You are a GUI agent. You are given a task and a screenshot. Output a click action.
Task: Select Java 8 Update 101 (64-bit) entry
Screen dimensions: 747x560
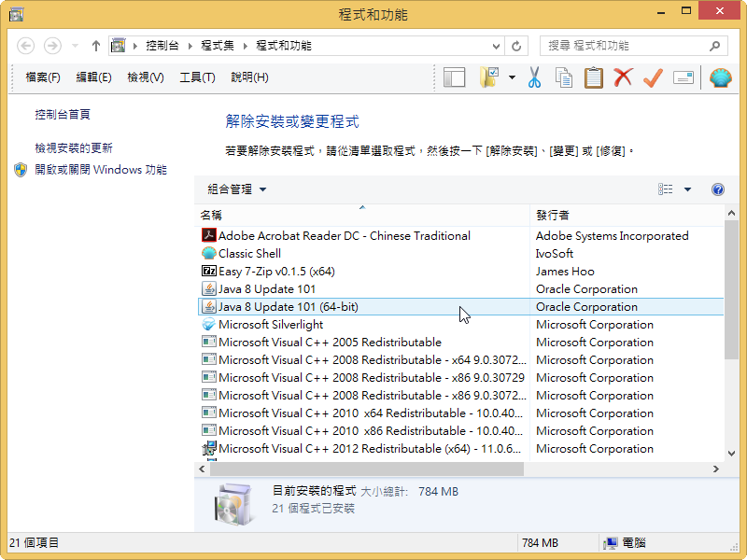pyautogui.click(x=460, y=307)
